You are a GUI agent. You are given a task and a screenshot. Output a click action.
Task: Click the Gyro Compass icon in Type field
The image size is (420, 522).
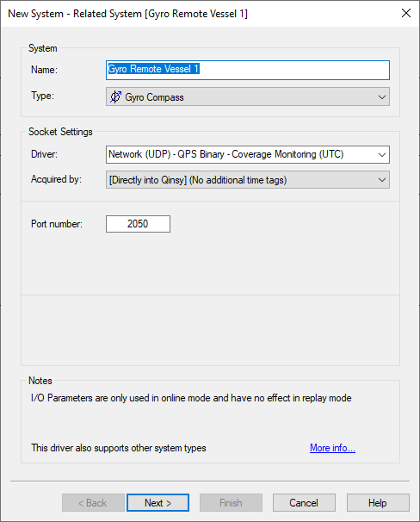pyautogui.click(x=115, y=96)
